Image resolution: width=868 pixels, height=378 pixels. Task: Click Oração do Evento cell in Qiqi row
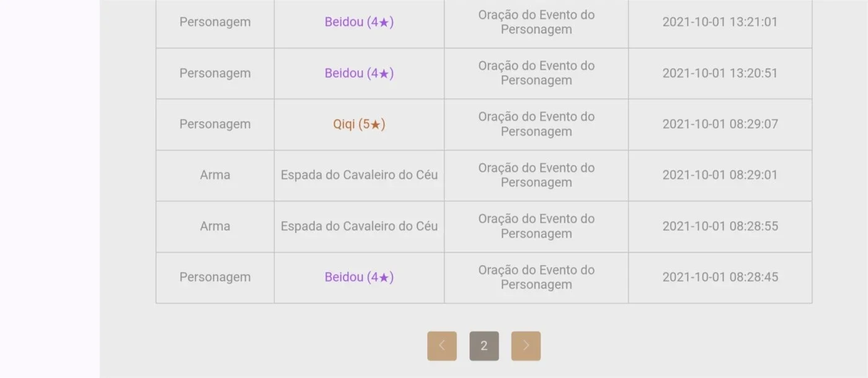[x=536, y=124]
